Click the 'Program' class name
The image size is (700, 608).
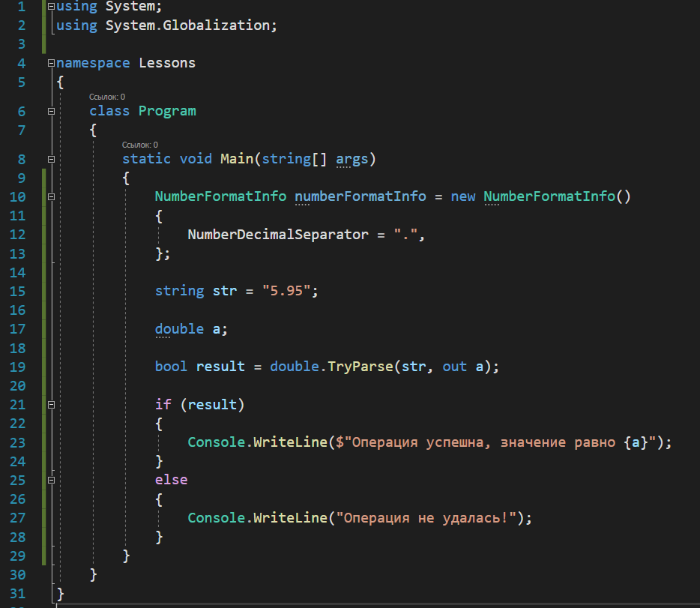click(x=167, y=111)
